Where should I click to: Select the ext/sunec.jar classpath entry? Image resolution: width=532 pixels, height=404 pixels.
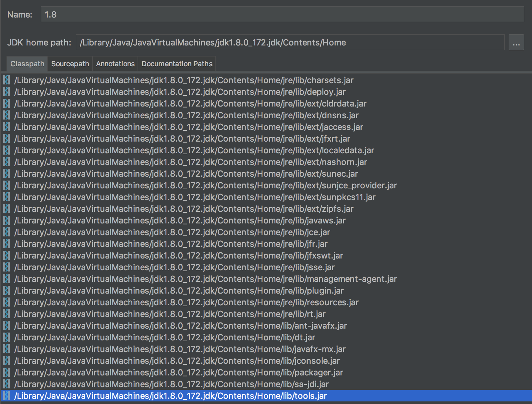266,173
